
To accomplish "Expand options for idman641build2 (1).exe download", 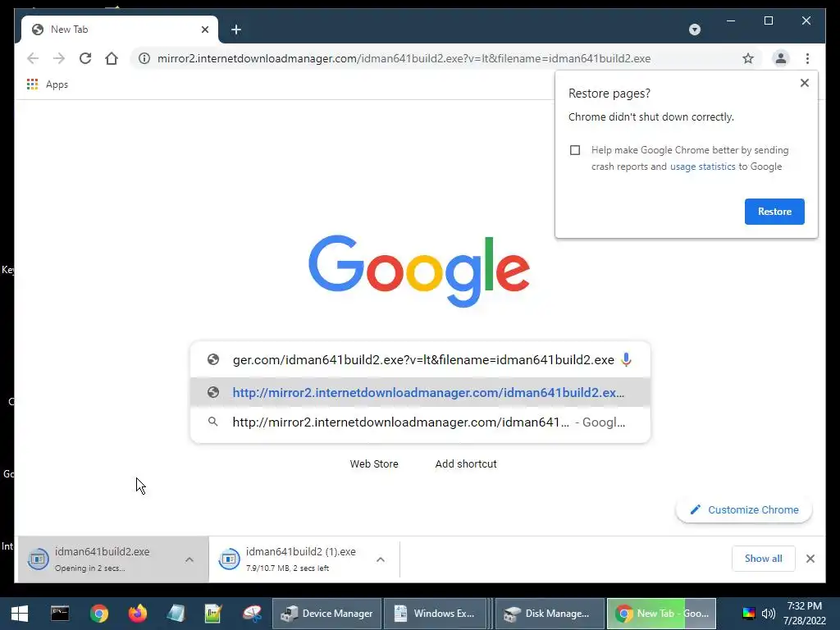I will click(381, 559).
